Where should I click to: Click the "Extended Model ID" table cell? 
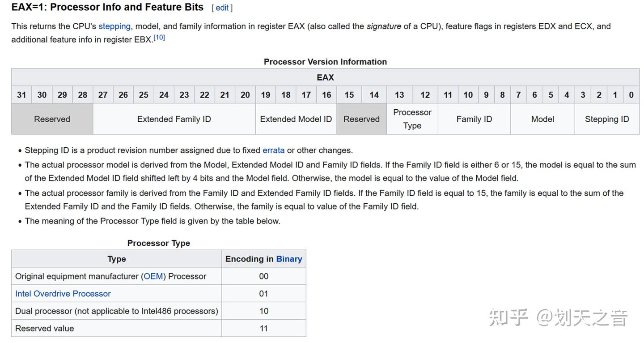coord(296,119)
